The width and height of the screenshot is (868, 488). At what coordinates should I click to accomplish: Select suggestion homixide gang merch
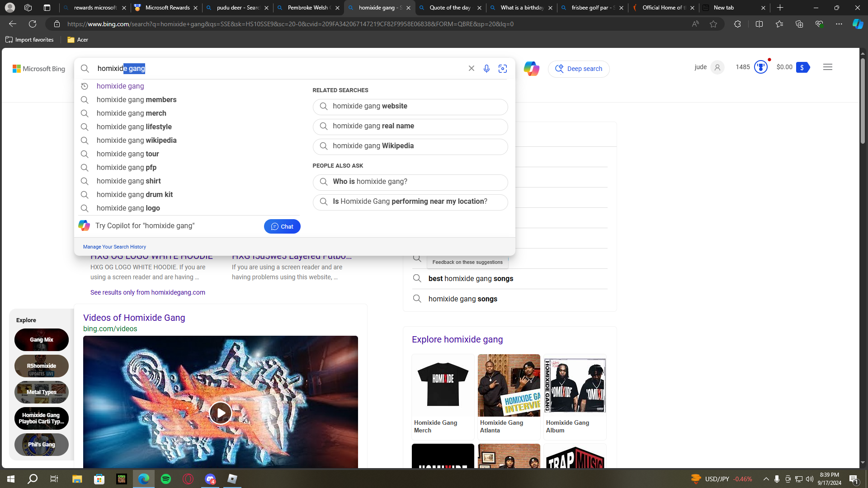(x=131, y=113)
